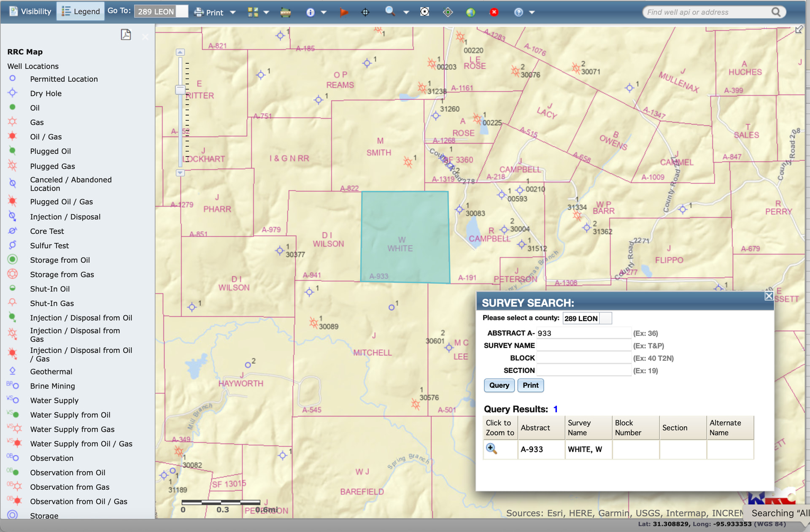This screenshot has width=810, height=532.
Task: Close the Survey Search panel
Action: (x=769, y=296)
